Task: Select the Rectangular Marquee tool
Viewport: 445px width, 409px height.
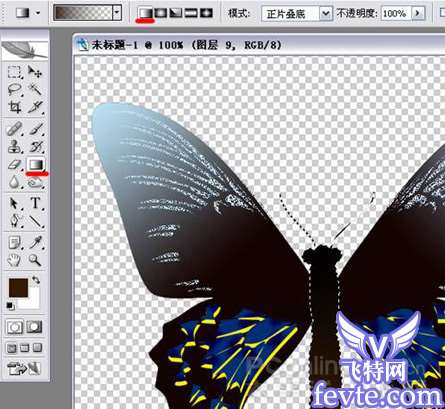Action: (14, 72)
